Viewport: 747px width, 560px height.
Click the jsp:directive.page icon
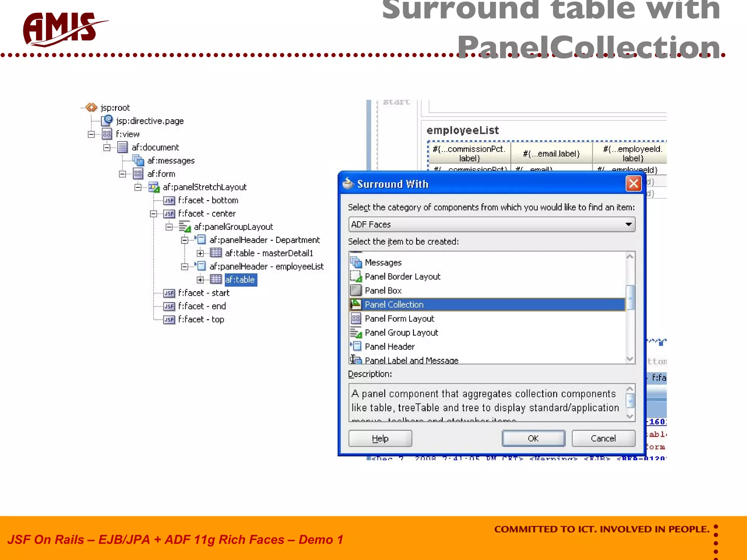coord(107,120)
